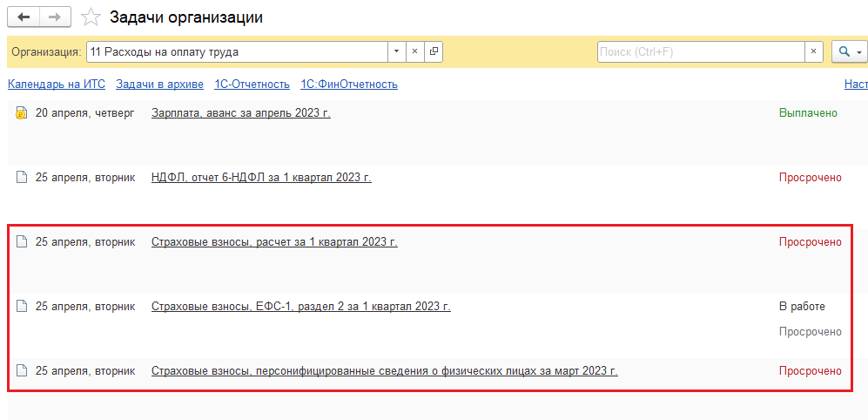Clear the search box with the x button
Viewport: 868px width, 420px height.
(x=813, y=52)
